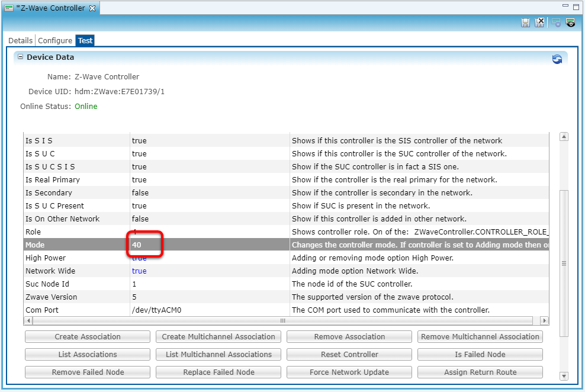
Task: Click the Z-Wave Controller tab device icon
Action: [9, 8]
